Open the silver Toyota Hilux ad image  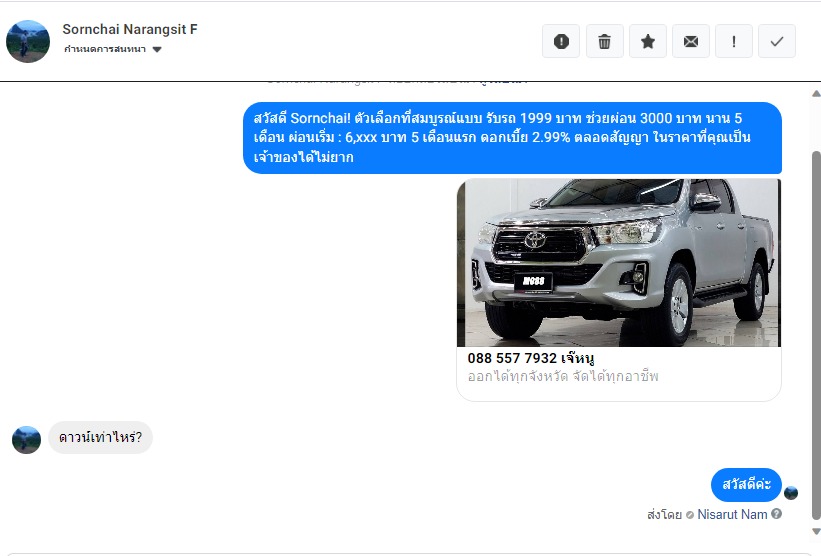[619, 263]
